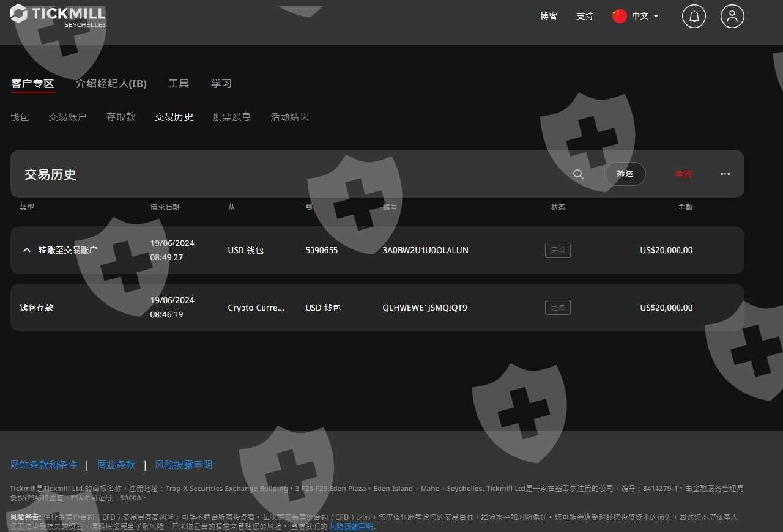This screenshot has width=783, height=532.
Task: Open the three-dot more options menu
Action: tap(725, 174)
